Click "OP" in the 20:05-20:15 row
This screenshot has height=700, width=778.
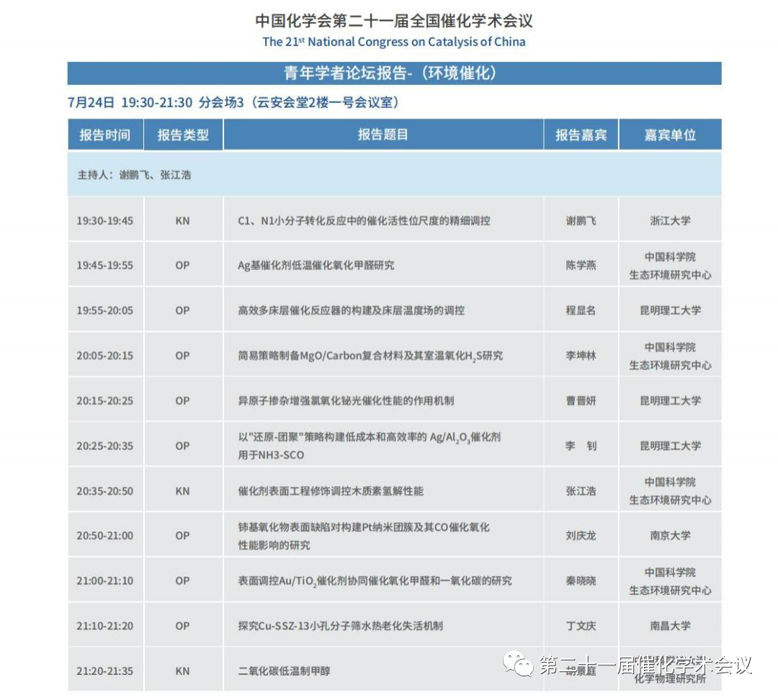click(x=182, y=356)
